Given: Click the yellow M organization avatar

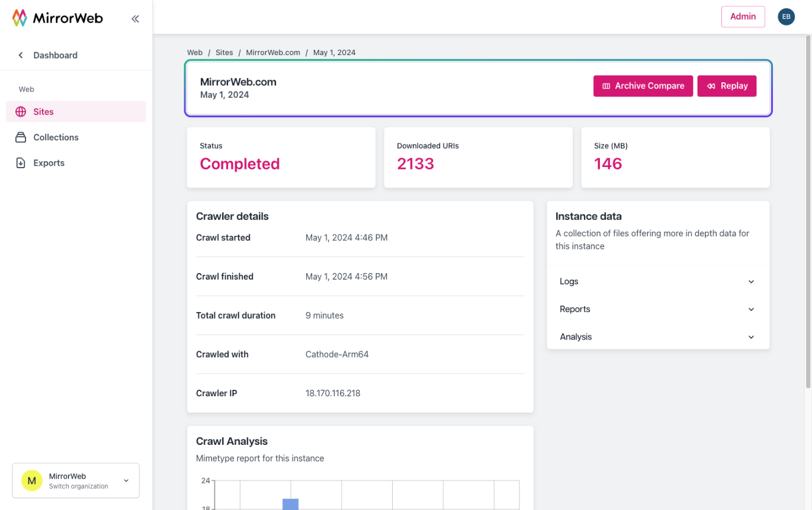Looking at the screenshot, I should tap(32, 480).
